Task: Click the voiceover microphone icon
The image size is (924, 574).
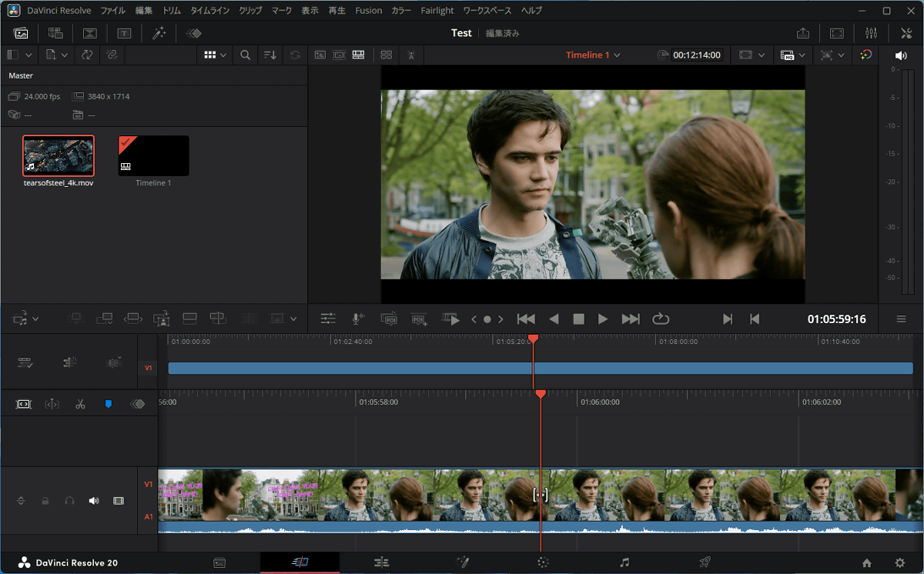Action: (x=358, y=319)
